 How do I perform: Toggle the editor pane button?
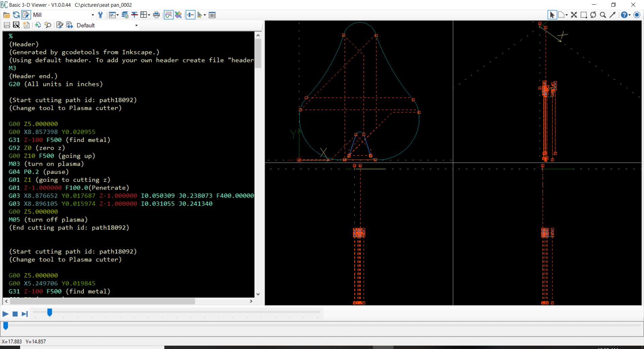tap(26, 15)
